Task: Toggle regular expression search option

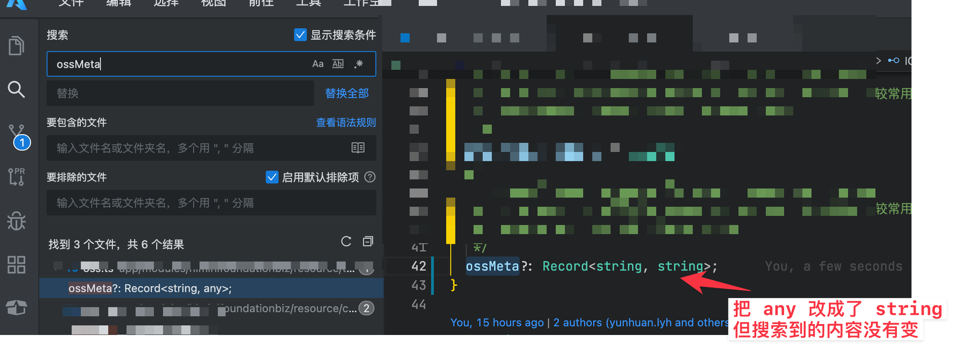Action: tap(359, 64)
